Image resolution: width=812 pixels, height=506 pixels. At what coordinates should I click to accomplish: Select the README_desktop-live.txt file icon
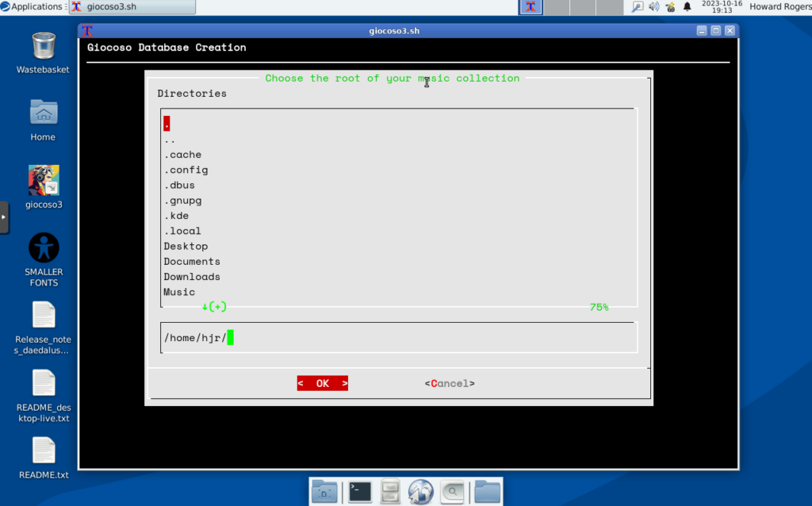pos(44,383)
